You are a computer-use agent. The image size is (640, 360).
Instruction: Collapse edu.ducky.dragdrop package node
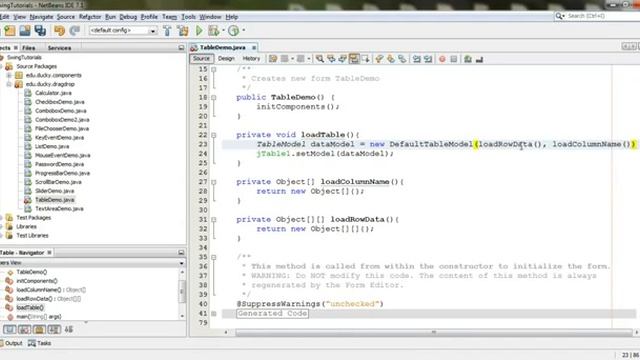pos(9,84)
